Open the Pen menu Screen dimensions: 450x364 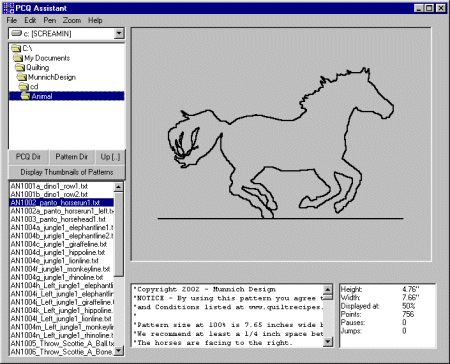[x=50, y=20]
